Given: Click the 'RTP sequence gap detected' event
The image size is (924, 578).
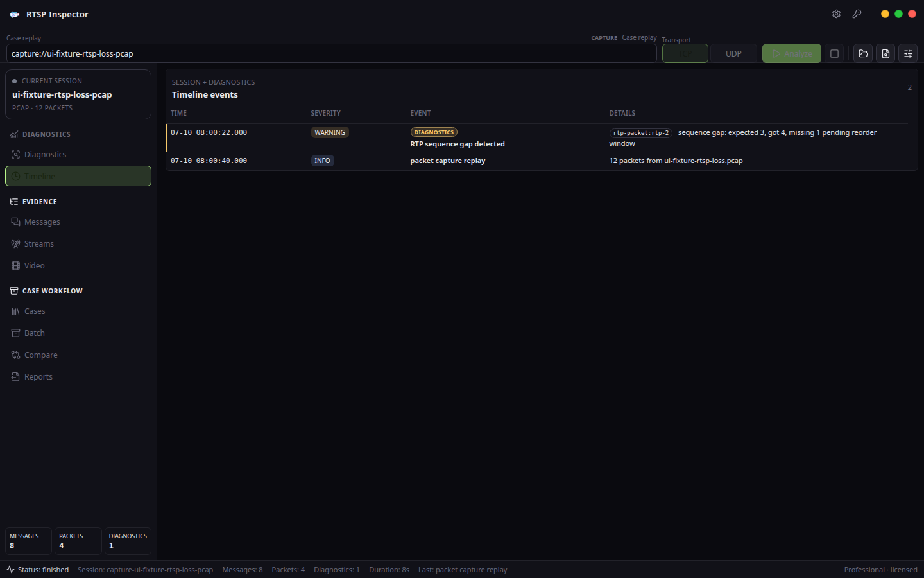Looking at the screenshot, I should 458,144.
